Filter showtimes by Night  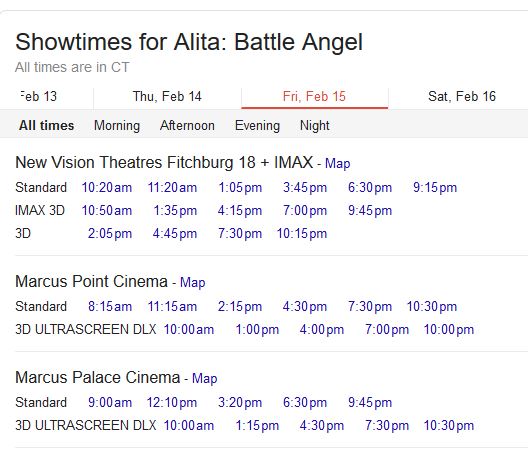[x=315, y=126]
